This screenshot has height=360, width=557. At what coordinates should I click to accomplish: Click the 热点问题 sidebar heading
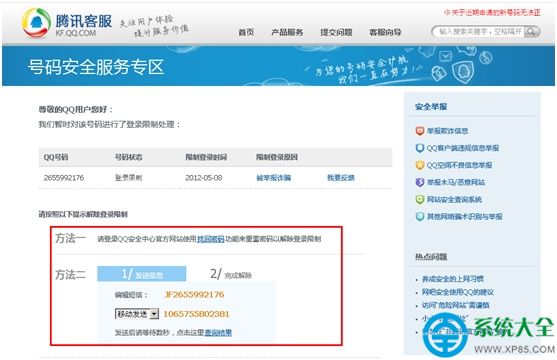431,257
